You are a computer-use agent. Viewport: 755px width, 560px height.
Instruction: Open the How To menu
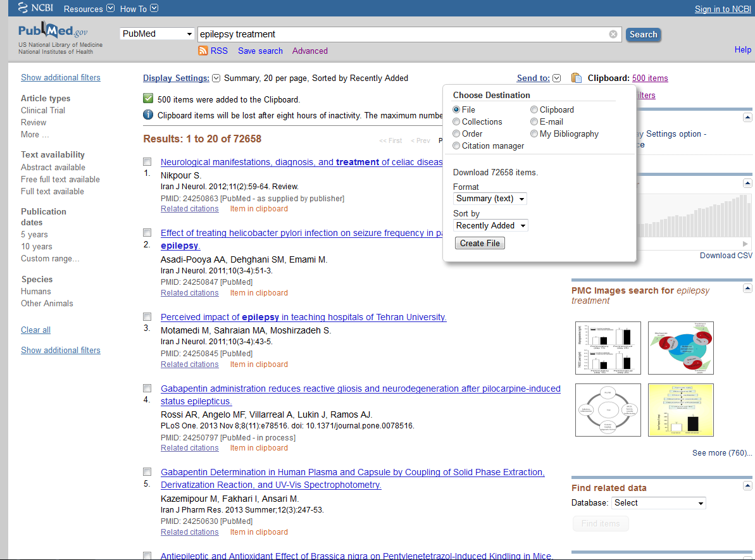click(x=134, y=9)
